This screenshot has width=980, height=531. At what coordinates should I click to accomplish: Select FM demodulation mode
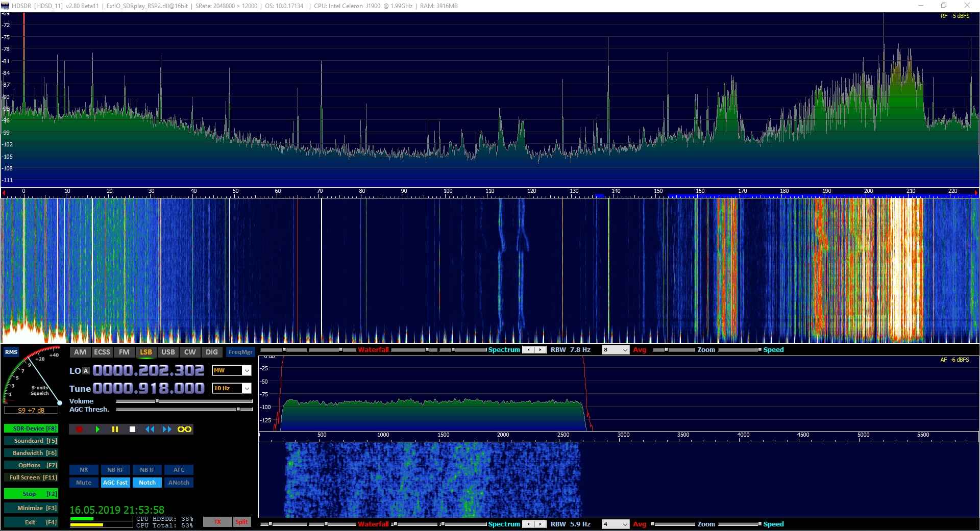[124, 352]
